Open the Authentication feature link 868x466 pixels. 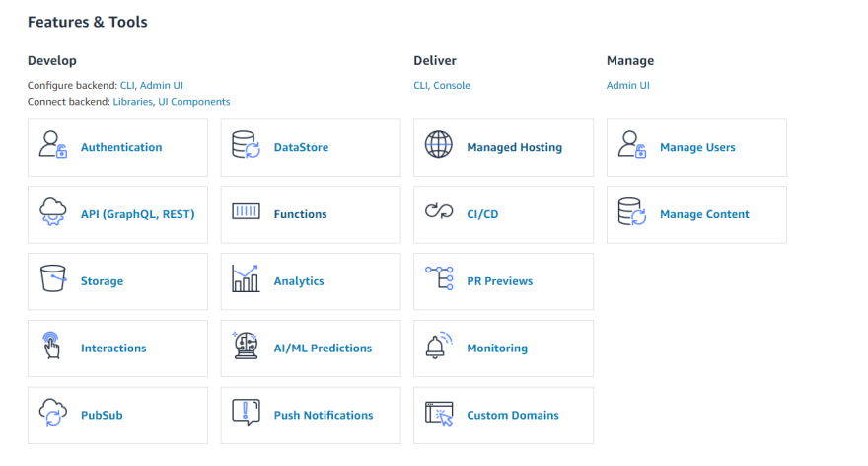(x=121, y=147)
